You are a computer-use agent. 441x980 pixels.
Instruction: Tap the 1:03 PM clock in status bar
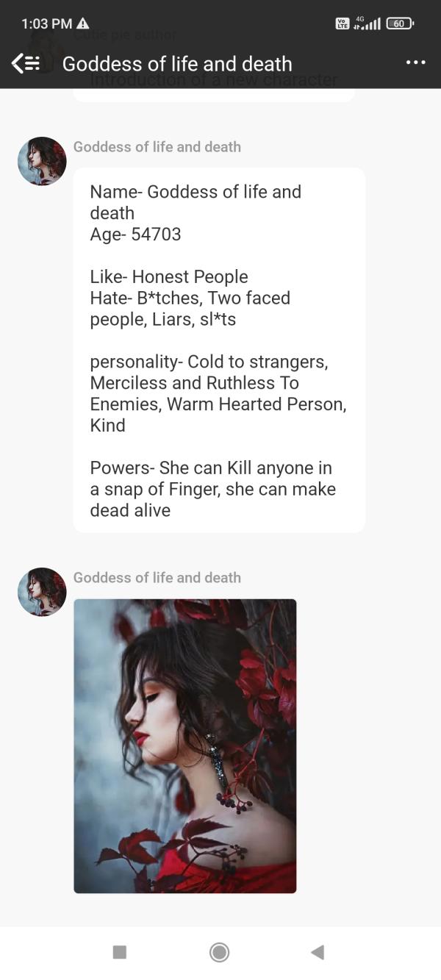(x=47, y=24)
